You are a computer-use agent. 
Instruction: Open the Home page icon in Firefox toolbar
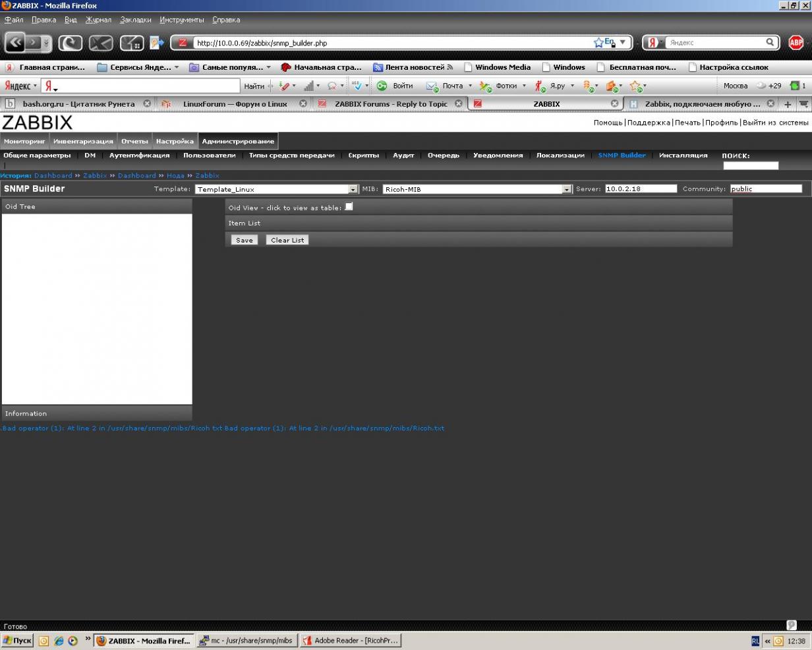coord(132,43)
